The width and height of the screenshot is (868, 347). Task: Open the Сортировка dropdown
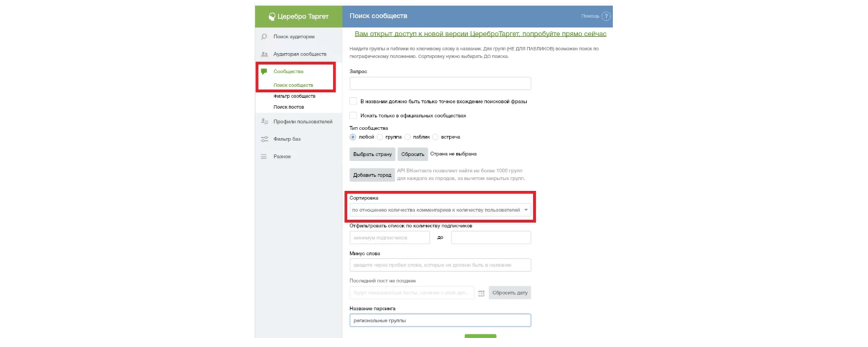pos(440,210)
